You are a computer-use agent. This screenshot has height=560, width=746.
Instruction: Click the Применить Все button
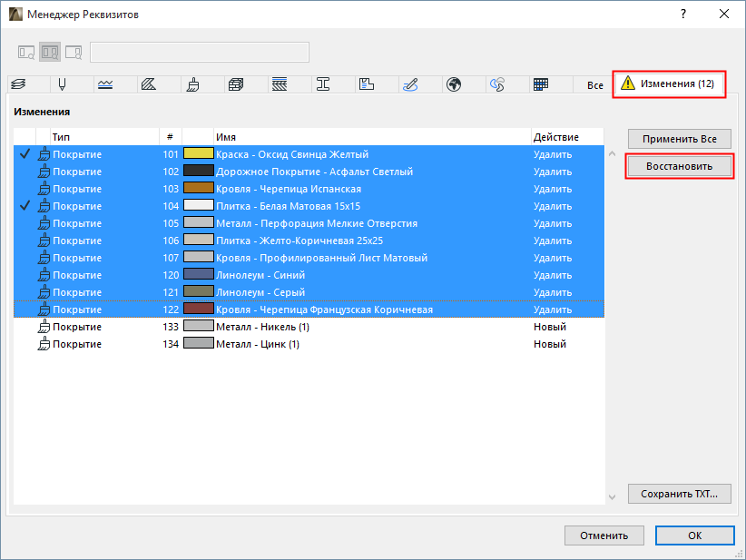tap(680, 139)
